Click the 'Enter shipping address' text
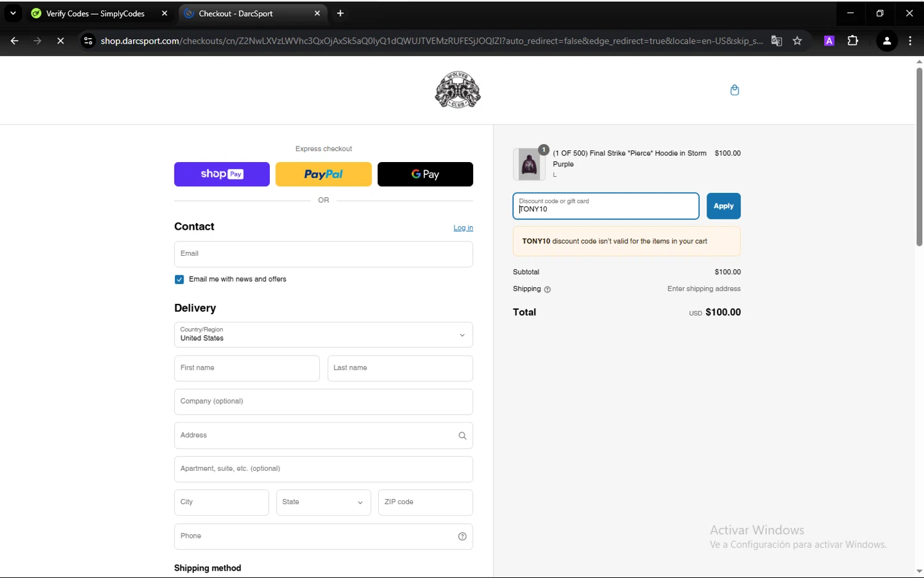The height and width of the screenshot is (578, 924). [x=703, y=289]
